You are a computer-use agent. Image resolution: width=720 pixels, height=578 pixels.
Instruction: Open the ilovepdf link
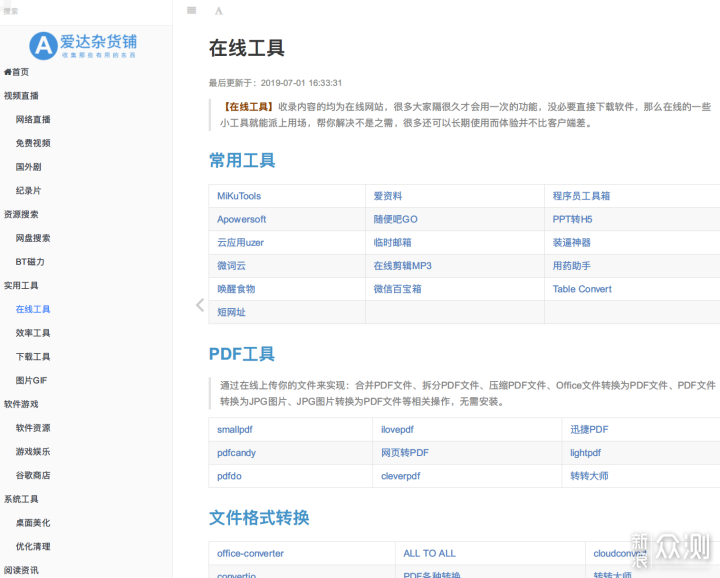pyautogui.click(x=397, y=430)
